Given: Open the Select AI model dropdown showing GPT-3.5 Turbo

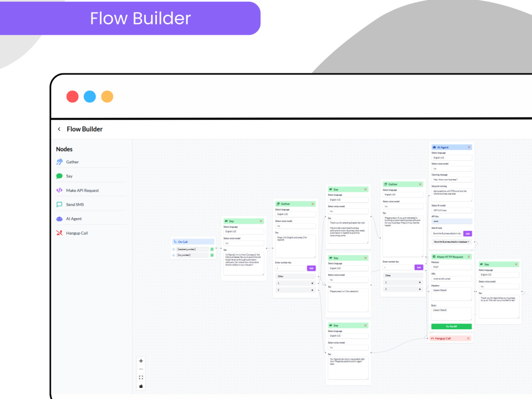Looking at the screenshot, I should (452, 210).
